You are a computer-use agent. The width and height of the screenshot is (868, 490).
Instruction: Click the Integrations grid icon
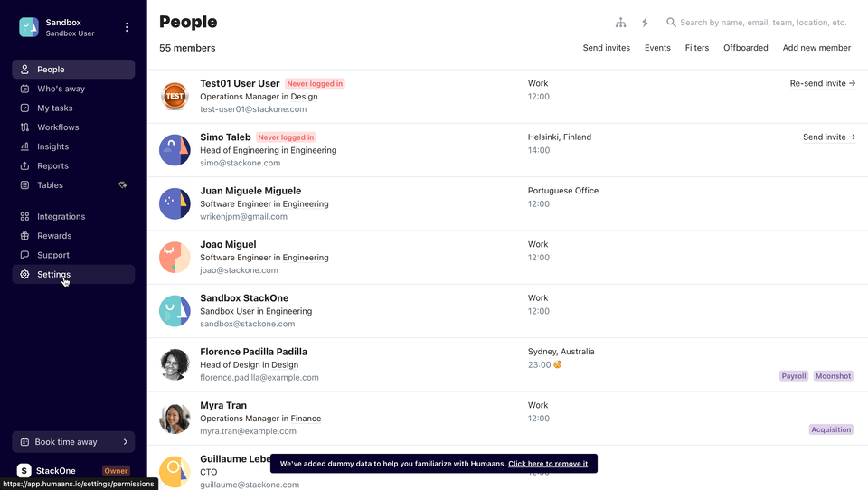click(24, 216)
